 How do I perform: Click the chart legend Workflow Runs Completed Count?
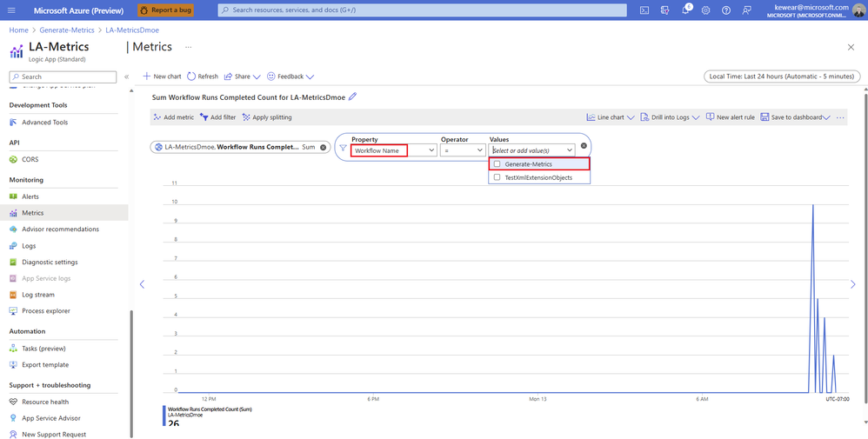(210, 409)
